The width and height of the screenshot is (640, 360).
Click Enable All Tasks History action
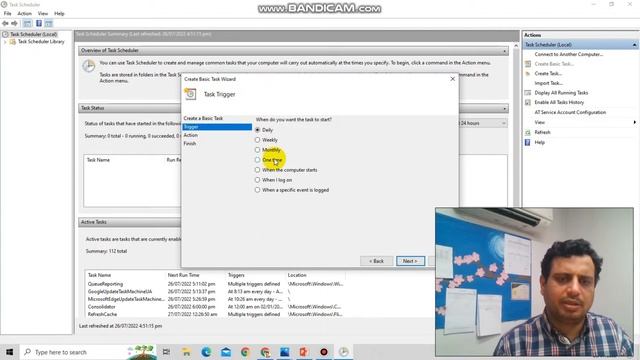tap(559, 102)
